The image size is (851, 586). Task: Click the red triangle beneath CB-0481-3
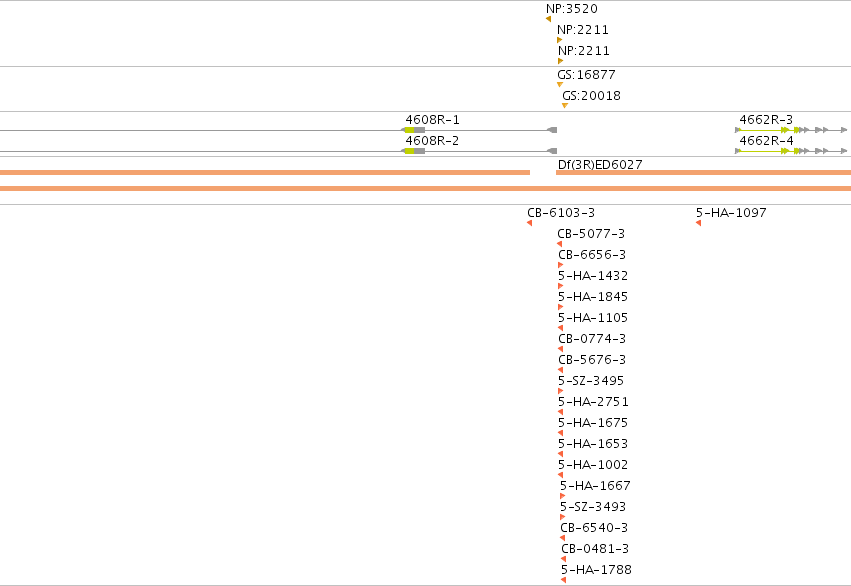point(563,559)
